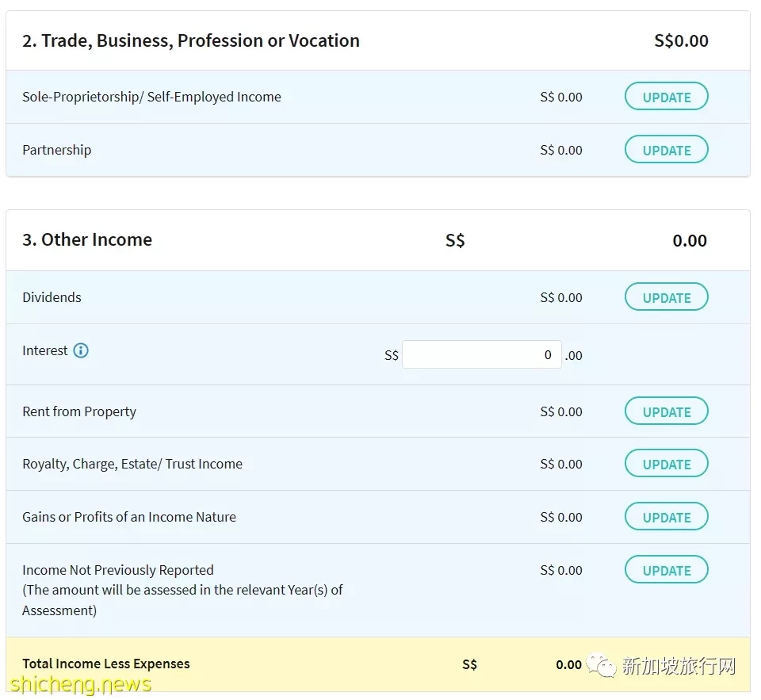
Task: Click the Partnership row label
Action: [57, 150]
